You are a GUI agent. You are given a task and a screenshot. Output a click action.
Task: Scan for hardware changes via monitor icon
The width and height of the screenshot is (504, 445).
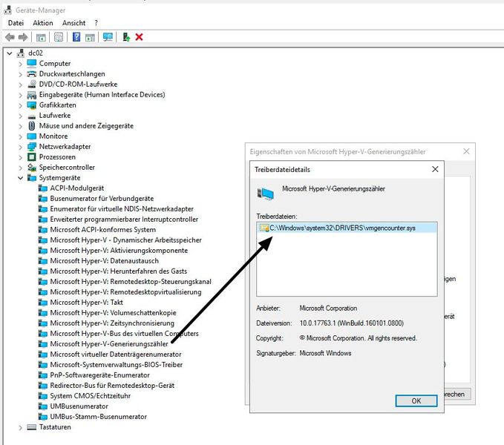click(x=108, y=37)
